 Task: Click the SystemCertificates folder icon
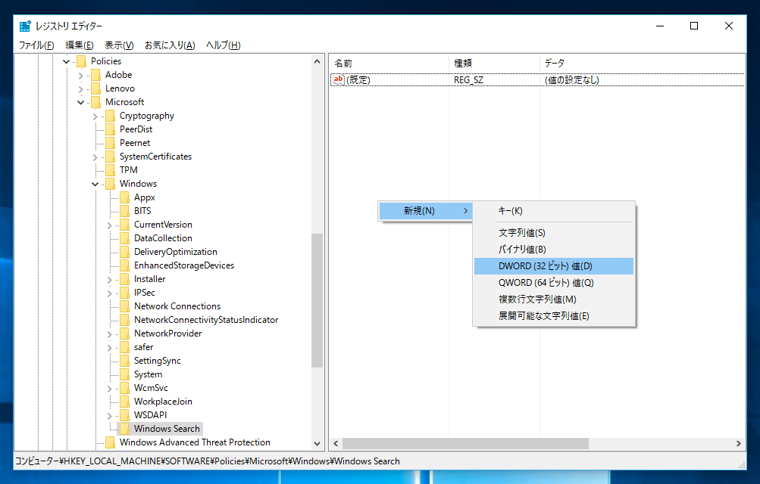click(x=111, y=156)
